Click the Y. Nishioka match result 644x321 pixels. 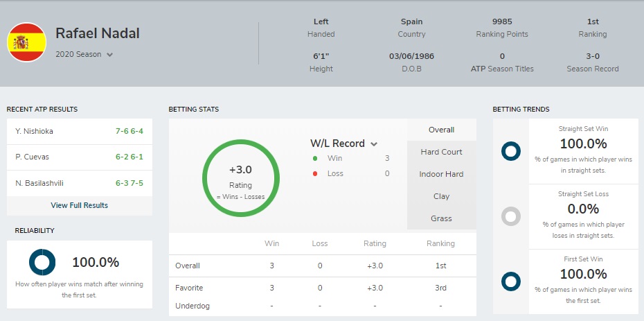[80, 132]
